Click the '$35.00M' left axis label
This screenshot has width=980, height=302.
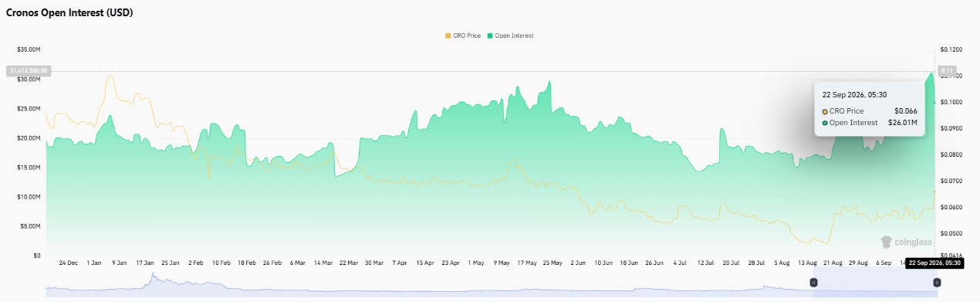click(29, 49)
